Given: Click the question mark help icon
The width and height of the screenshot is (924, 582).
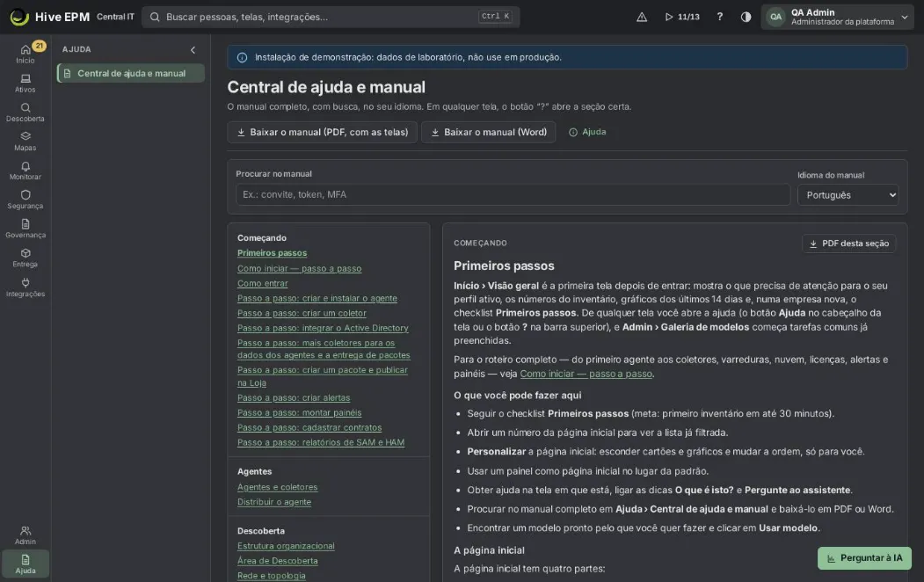Looking at the screenshot, I should tap(719, 17).
